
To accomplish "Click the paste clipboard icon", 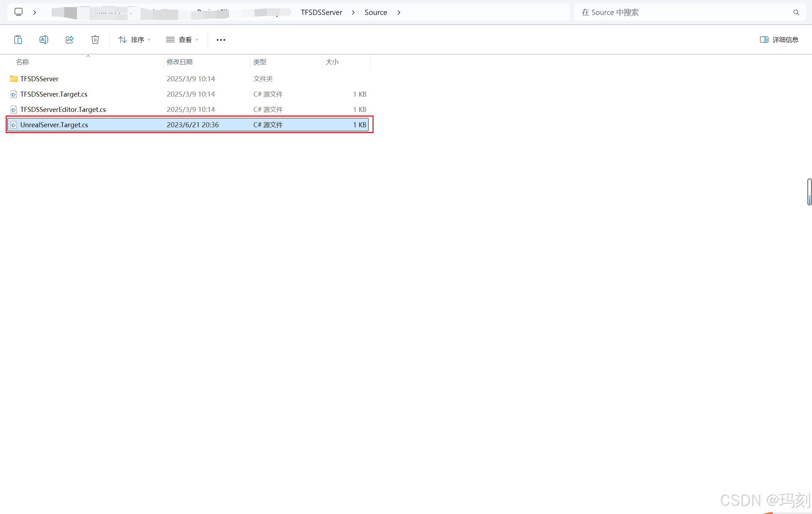I will (18, 40).
